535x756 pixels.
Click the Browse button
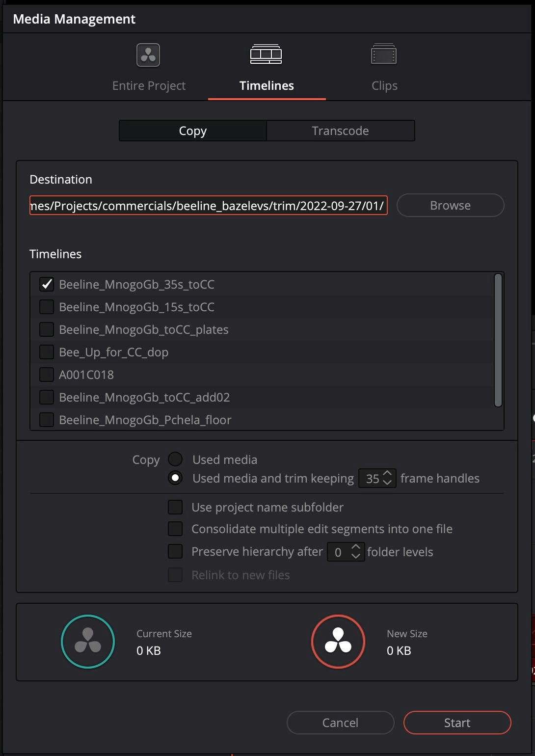450,205
